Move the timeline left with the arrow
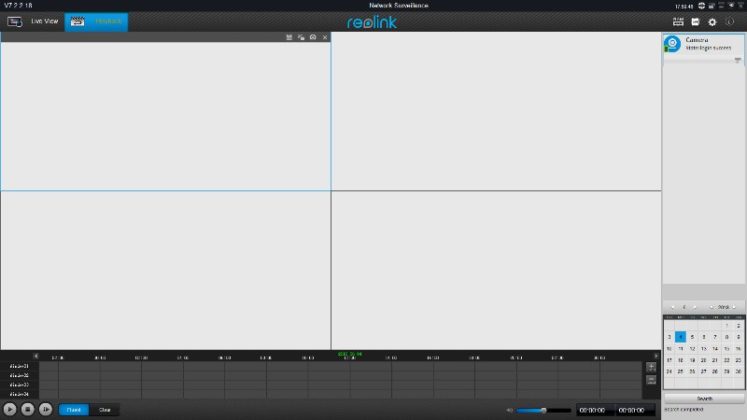 (36, 356)
